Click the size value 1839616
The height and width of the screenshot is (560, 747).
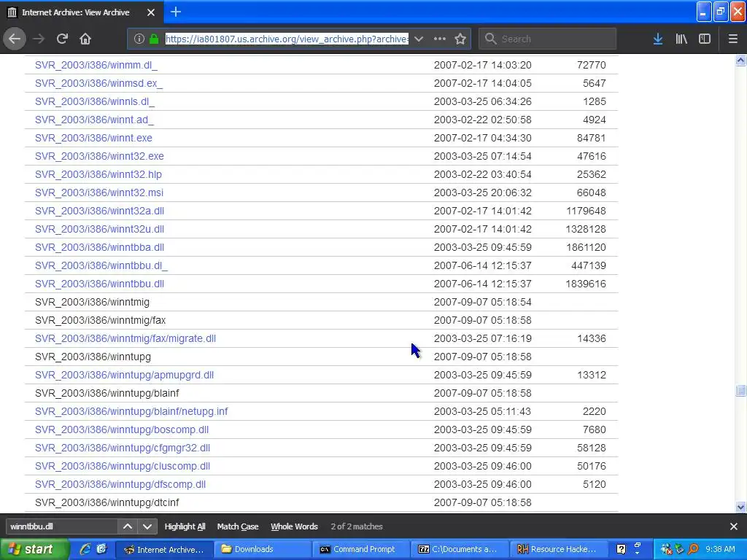[x=586, y=284]
